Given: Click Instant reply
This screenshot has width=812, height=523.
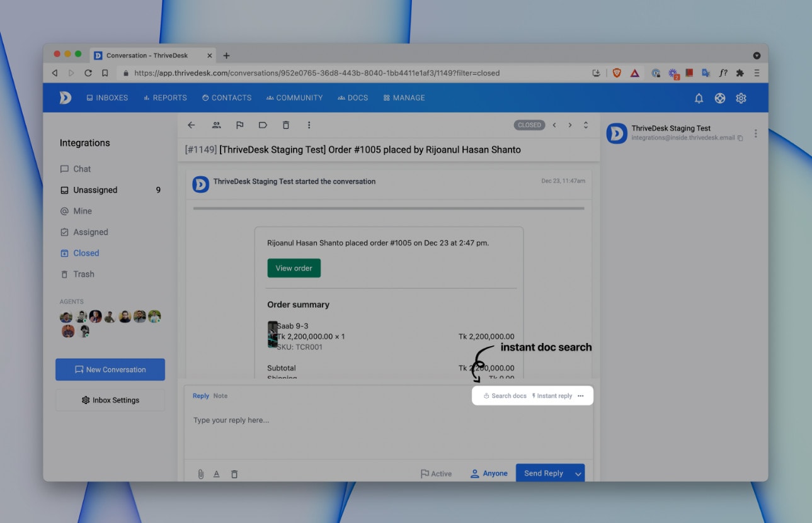Looking at the screenshot, I should 552,396.
